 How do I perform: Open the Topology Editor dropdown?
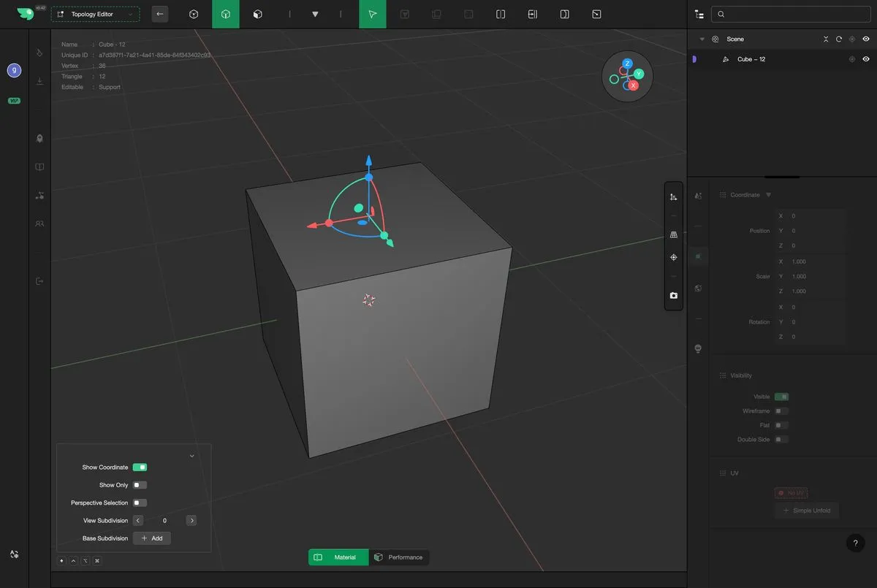pyautogui.click(x=95, y=14)
